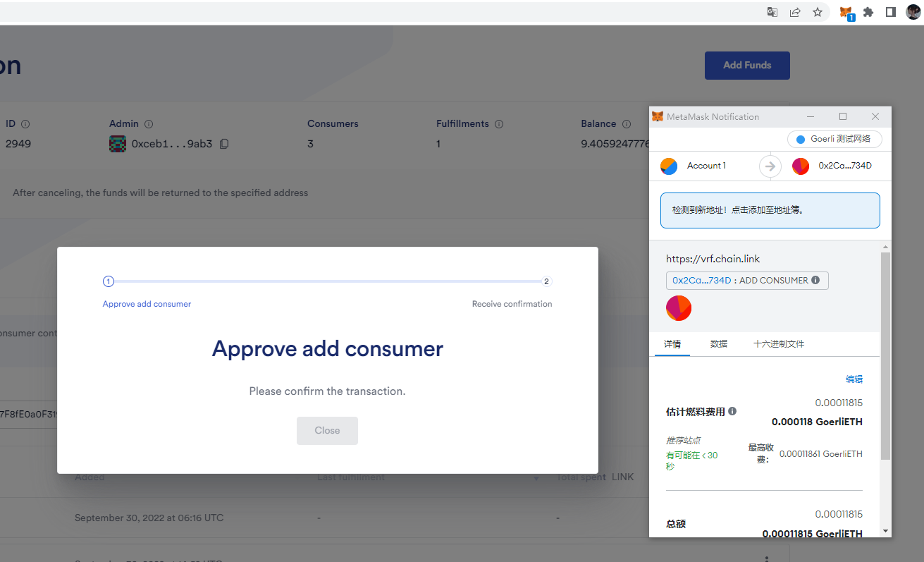
Task: Click the Account 1 avatar in MetaMask
Action: [x=669, y=166]
